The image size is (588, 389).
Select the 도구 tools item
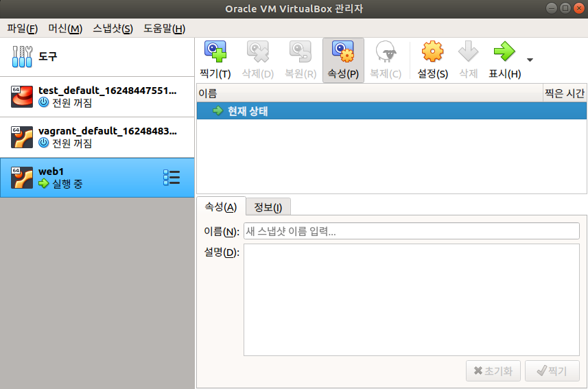(x=97, y=57)
